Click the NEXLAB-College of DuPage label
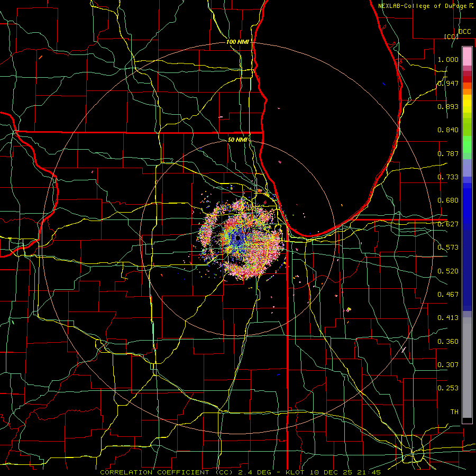This screenshot has height=476, width=476. 422,6
